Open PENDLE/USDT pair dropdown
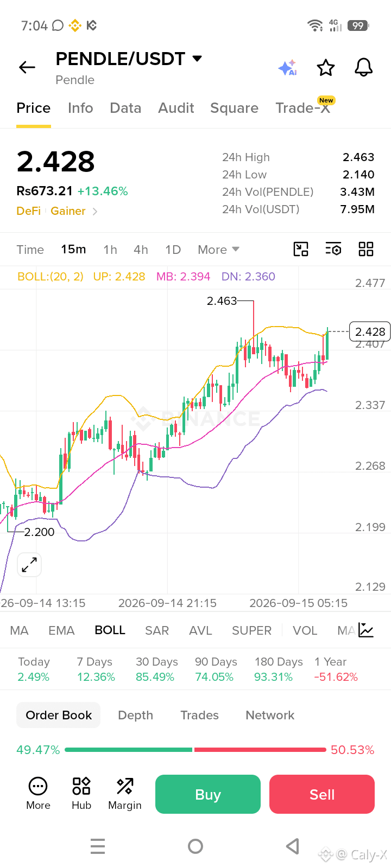 [197, 58]
